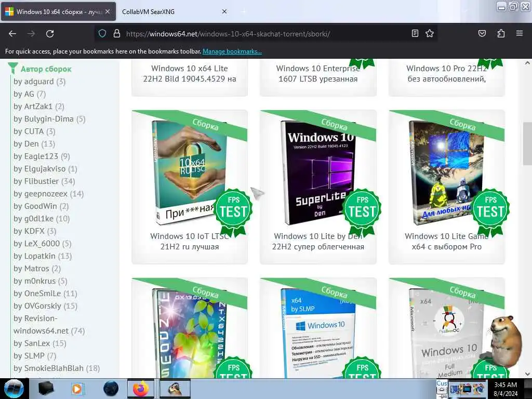Filter builds by GoodWin
The image size is (532, 399).
(41, 206)
